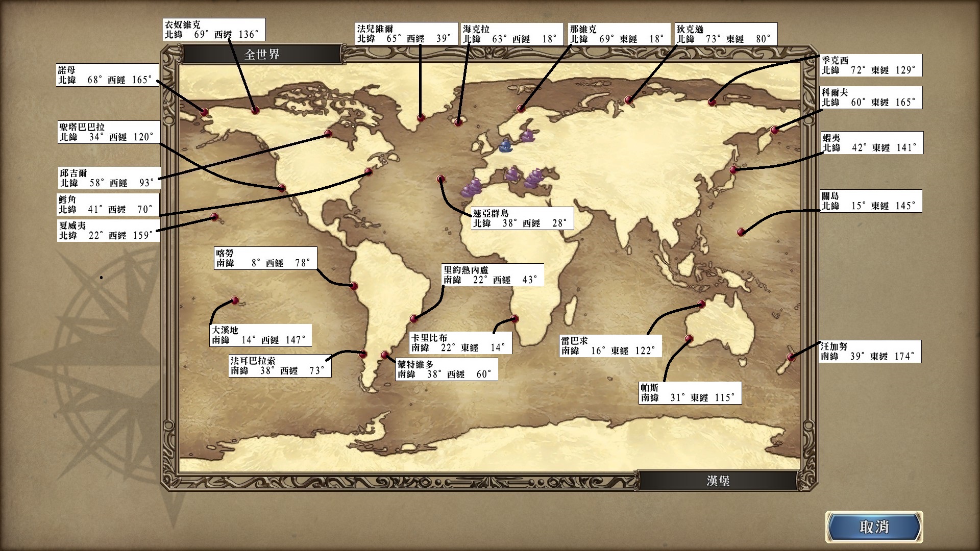Click the 里約熱內盧 coordinate label box
Viewport: 980px width, 551px height.
click(x=493, y=274)
